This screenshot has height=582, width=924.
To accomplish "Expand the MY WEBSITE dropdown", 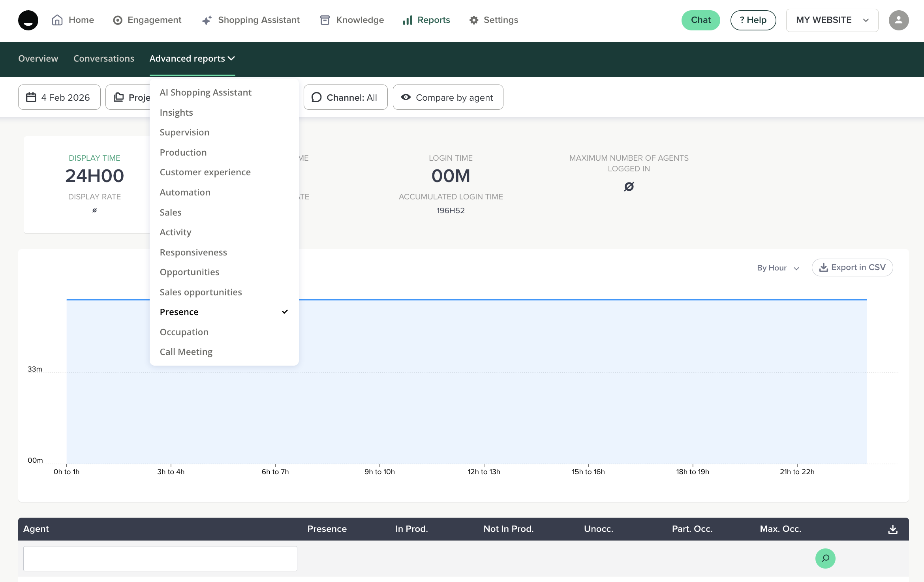I will point(832,20).
